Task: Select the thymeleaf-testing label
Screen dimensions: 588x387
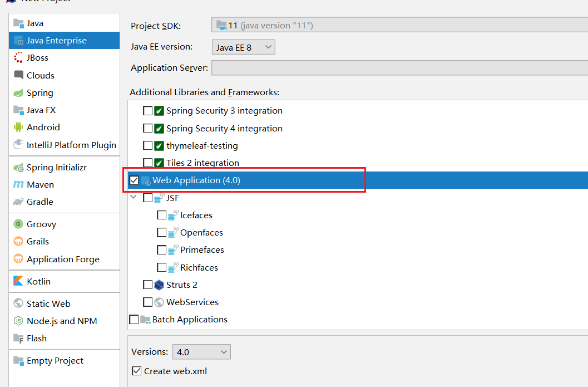Action: [x=202, y=146]
